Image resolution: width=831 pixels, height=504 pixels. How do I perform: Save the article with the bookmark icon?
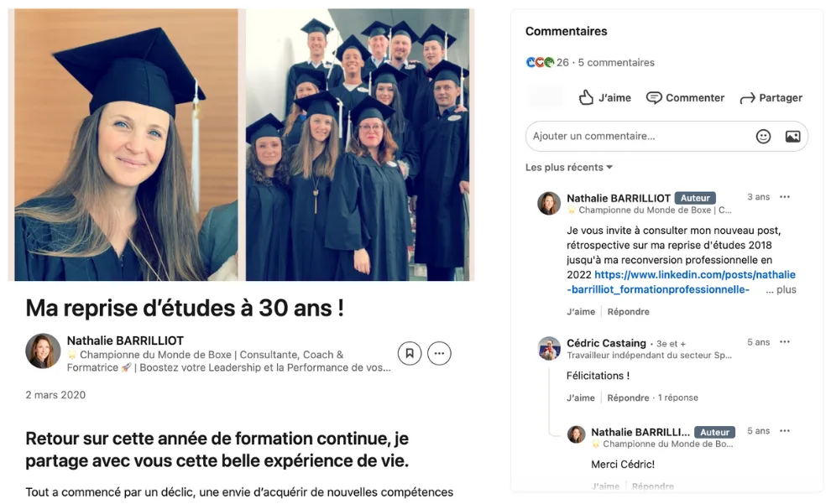410,353
